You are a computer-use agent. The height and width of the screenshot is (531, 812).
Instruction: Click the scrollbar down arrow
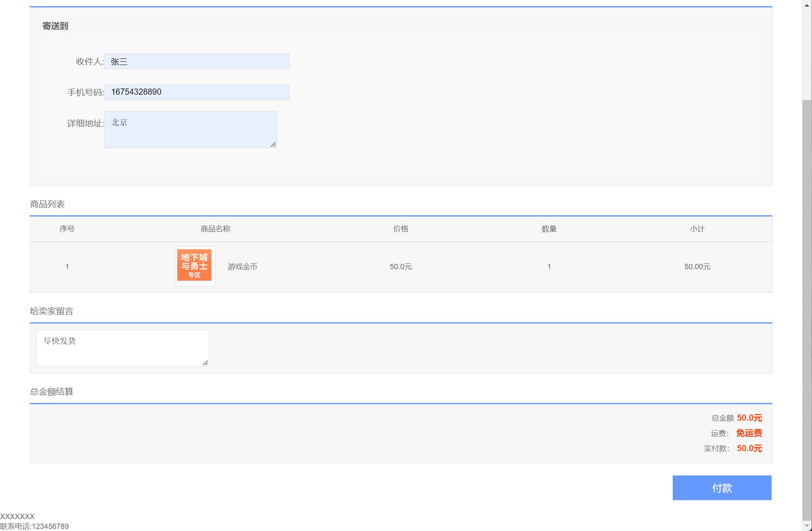[x=807, y=526]
